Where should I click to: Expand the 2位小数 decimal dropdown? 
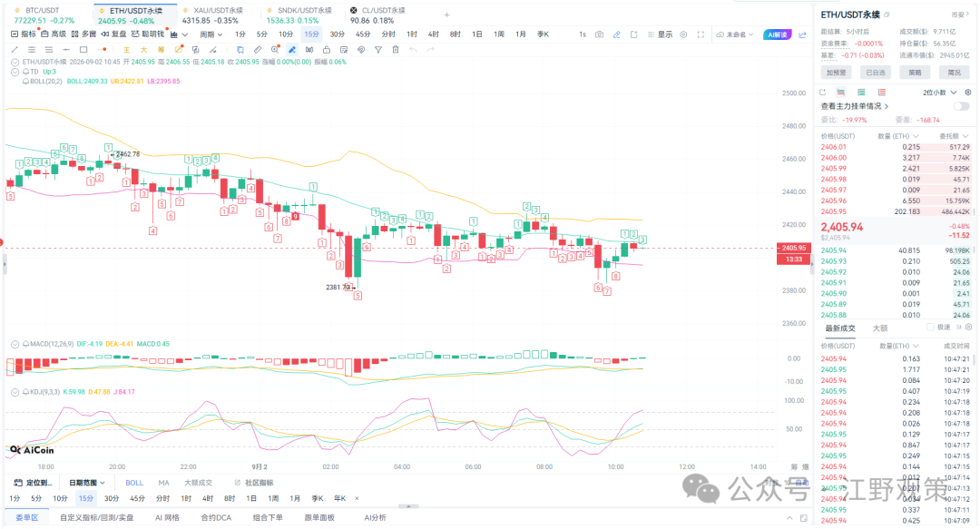939,92
